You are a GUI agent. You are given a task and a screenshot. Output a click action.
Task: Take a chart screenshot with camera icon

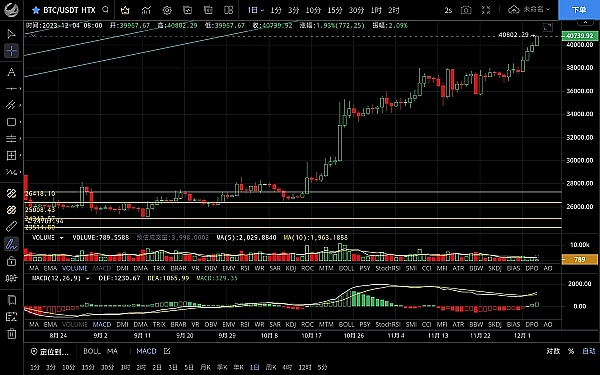466,10
